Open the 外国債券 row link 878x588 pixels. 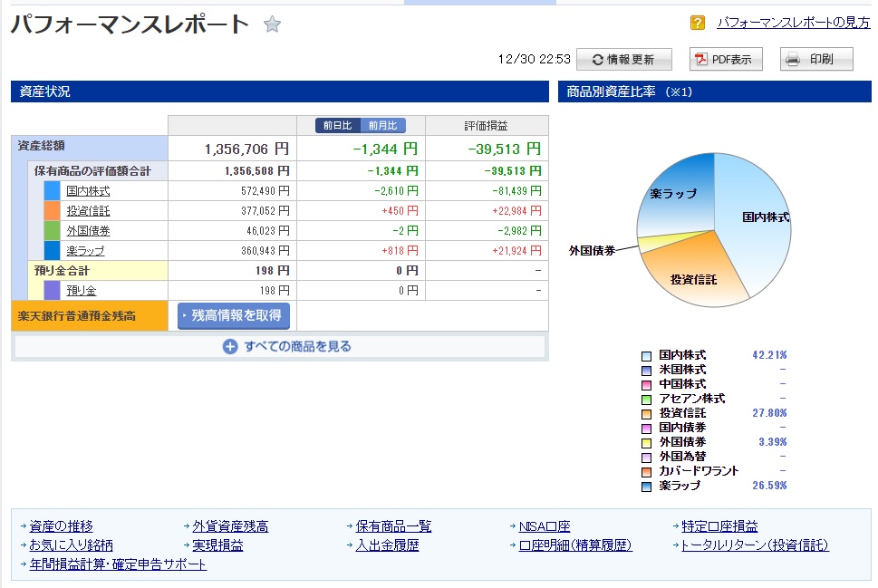(88, 231)
